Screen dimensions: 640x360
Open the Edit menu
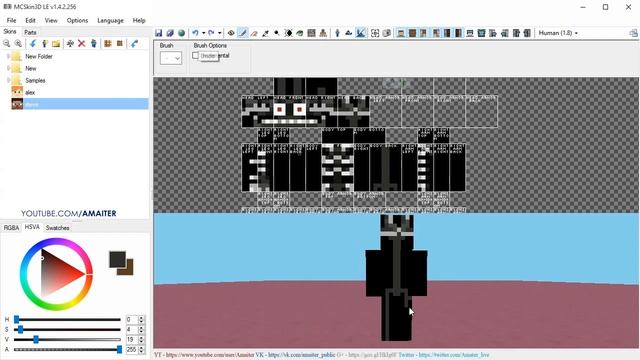pyautogui.click(x=30, y=20)
